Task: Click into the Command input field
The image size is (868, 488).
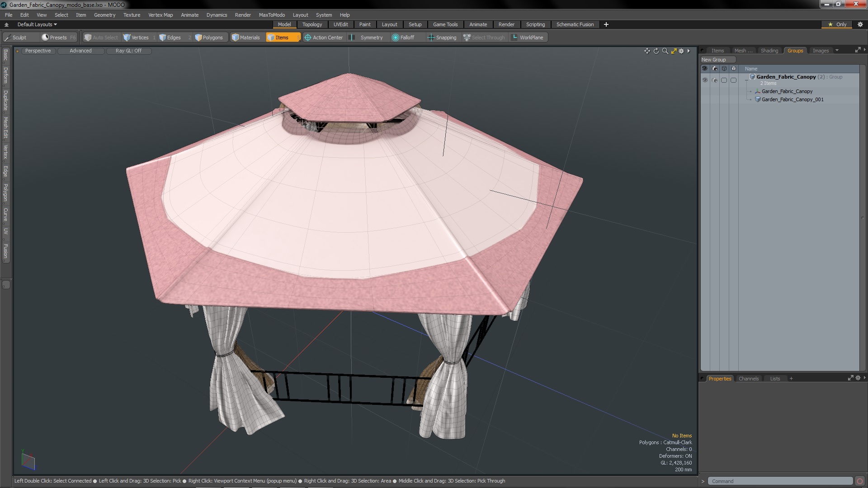Action: [779, 481]
